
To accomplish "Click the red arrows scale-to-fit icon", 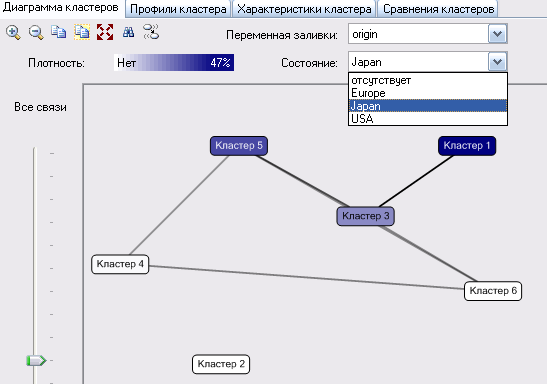I will pyautogui.click(x=105, y=32).
